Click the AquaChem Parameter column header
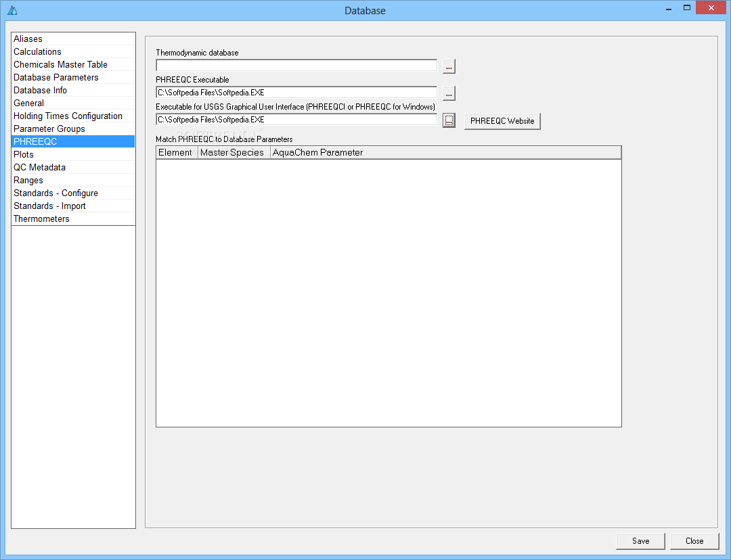The image size is (731, 560). 445,152
